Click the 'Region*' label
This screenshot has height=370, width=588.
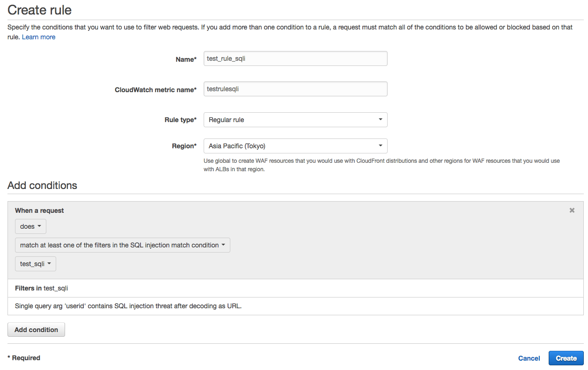pos(184,146)
